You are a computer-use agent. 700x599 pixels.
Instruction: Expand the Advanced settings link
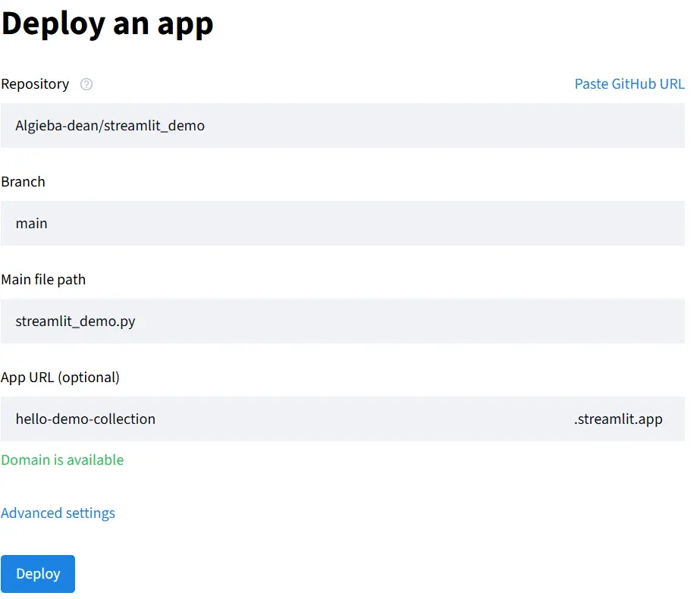(58, 513)
